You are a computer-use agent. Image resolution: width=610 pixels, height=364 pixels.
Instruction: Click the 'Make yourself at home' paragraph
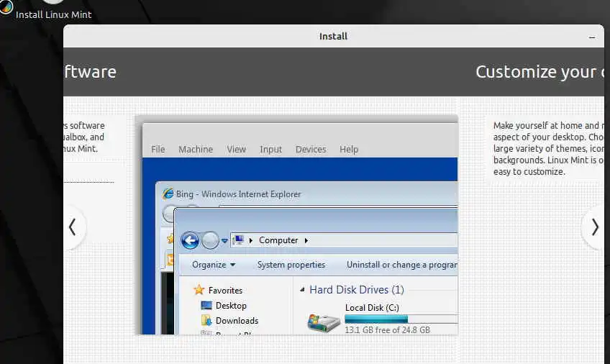(549, 149)
